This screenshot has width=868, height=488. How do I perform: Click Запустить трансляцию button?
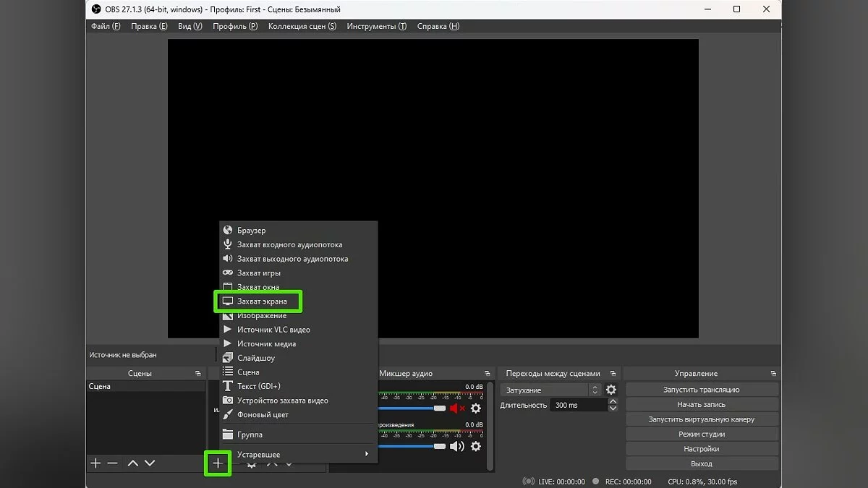(702, 390)
